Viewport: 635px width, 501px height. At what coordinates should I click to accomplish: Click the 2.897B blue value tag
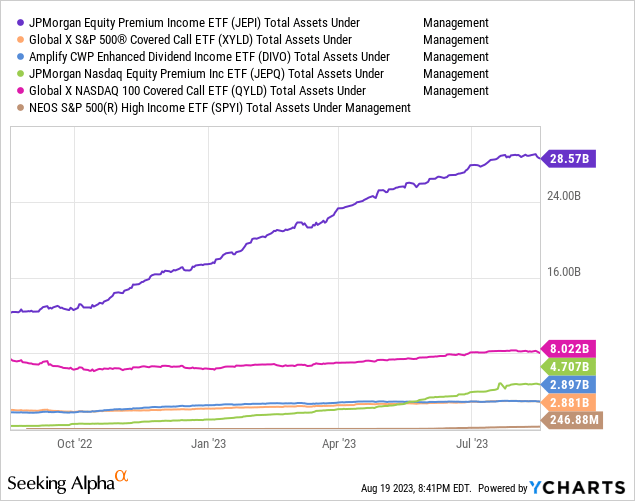tap(567, 384)
